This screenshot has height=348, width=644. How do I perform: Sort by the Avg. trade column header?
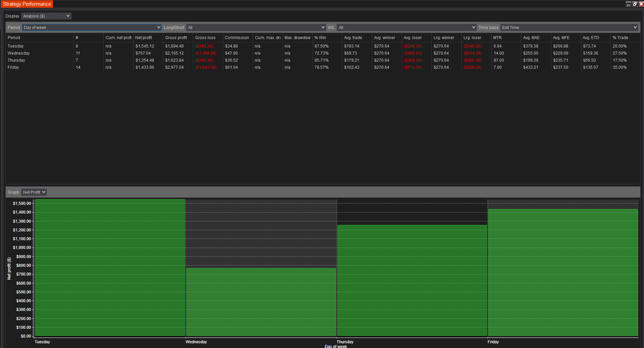(x=357, y=38)
